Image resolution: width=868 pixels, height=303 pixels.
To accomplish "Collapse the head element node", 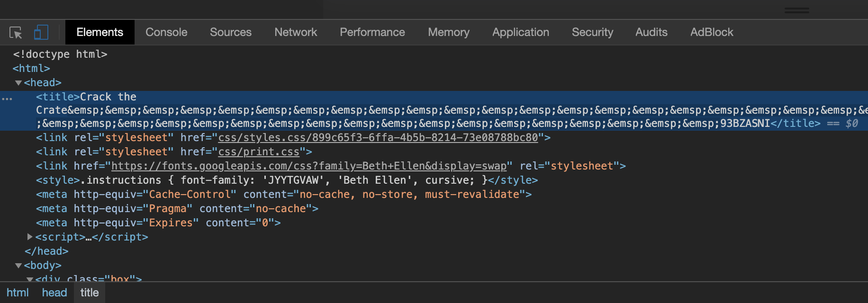I will 18,83.
